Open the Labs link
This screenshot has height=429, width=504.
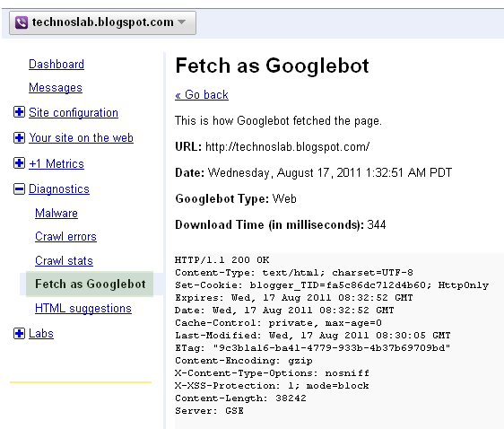41,334
